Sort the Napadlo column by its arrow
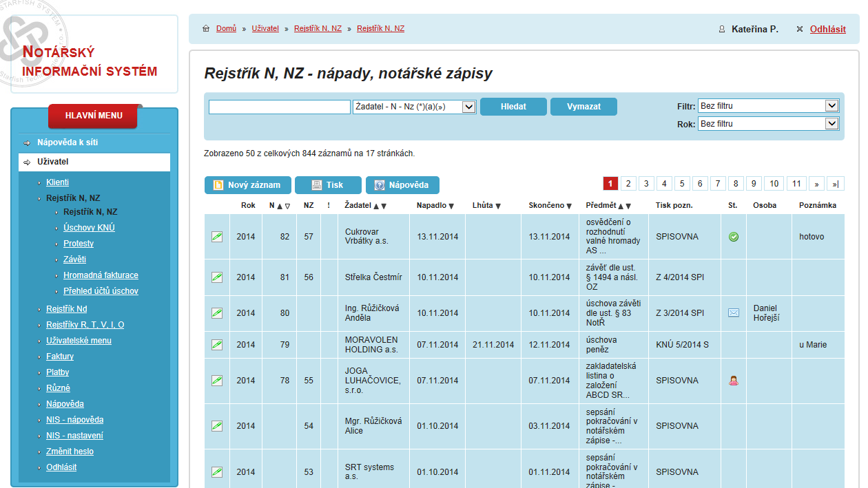The image size is (868, 488). coord(451,206)
